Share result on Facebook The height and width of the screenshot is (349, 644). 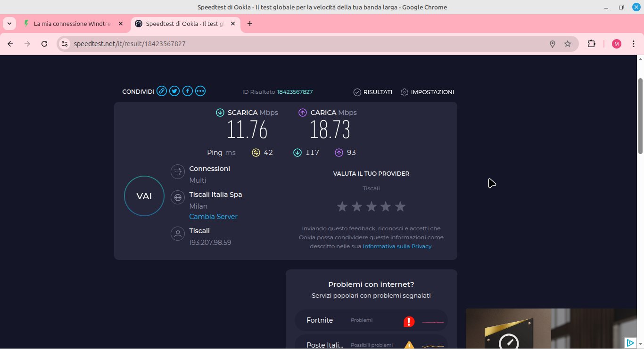[188, 91]
